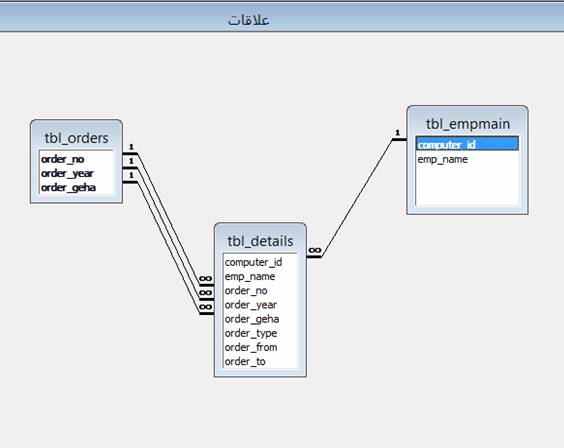Select order_to field in tbl_details
The width and height of the screenshot is (564, 448).
pyautogui.click(x=260, y=361)
